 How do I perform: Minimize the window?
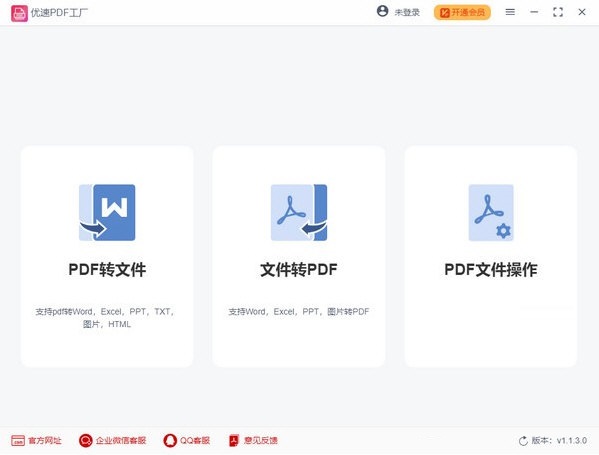pyautogui.click(x=534, y=12)
